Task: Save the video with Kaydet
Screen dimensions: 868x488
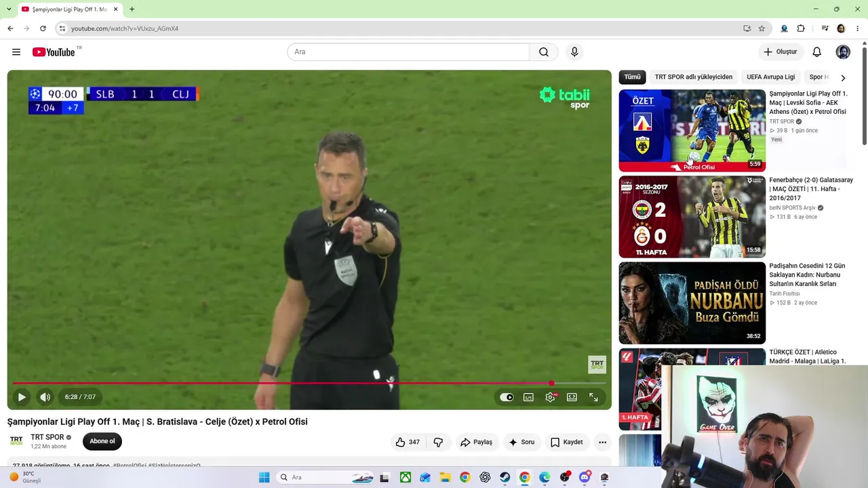Action: (x=567, y=442)
